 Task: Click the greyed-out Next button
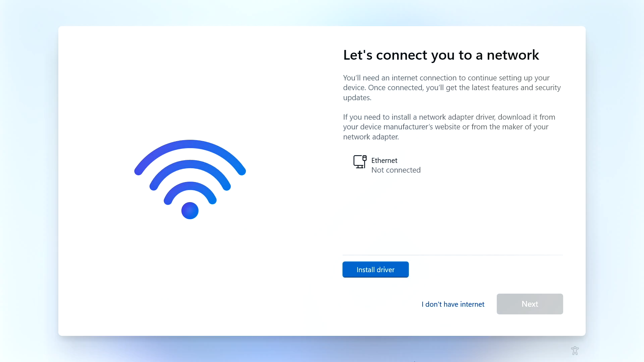point(530,304)
